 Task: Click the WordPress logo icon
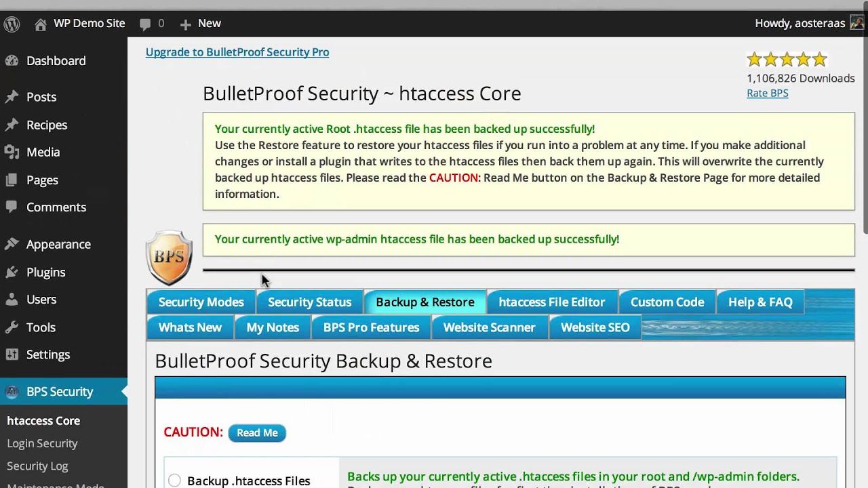click(x=12, y=24)
